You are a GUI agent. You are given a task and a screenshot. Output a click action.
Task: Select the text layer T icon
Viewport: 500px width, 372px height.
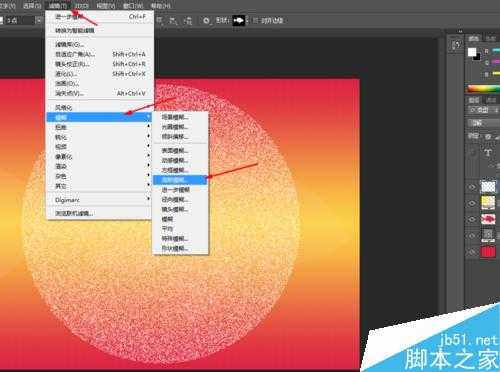[488, 153]
